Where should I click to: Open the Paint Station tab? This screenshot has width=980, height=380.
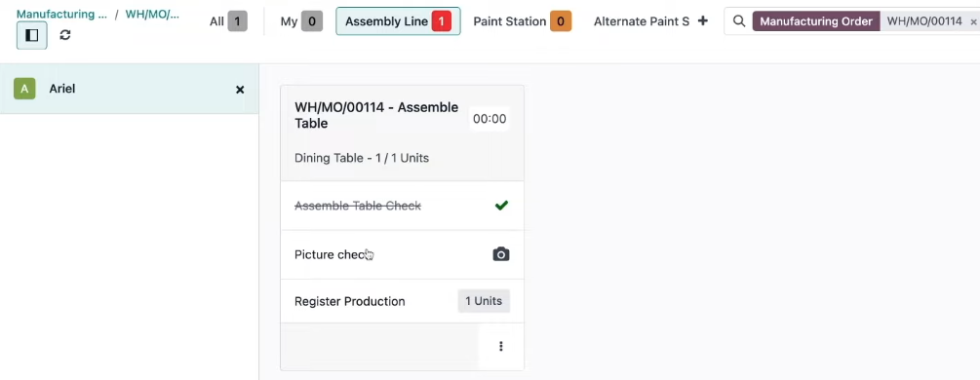[522, 21]
